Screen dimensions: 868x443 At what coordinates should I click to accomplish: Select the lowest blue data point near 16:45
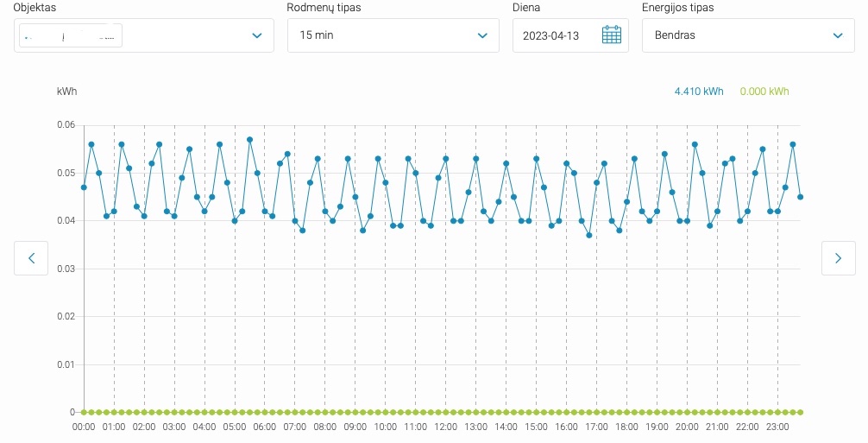(589, 235)
